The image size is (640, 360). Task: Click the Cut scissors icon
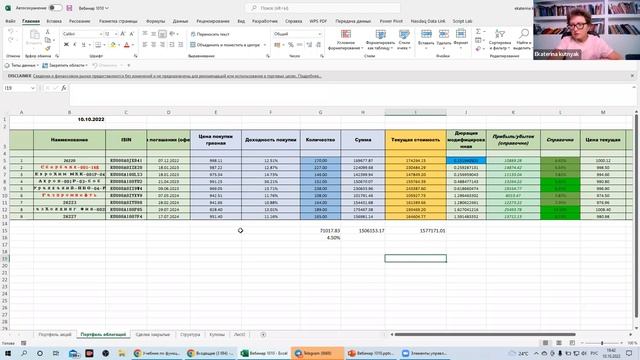tap(48, 31)
